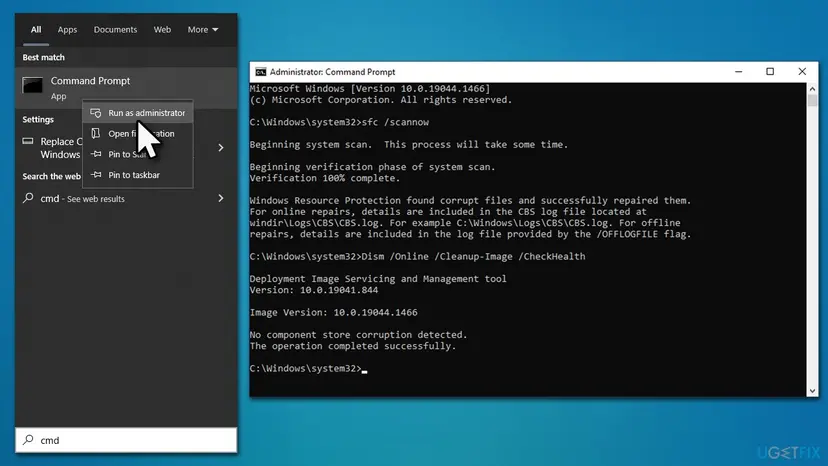The width and height of the screenshot is (828, 466).
Task: Click the 'Best match' heading
Action: tap(43, 57)
